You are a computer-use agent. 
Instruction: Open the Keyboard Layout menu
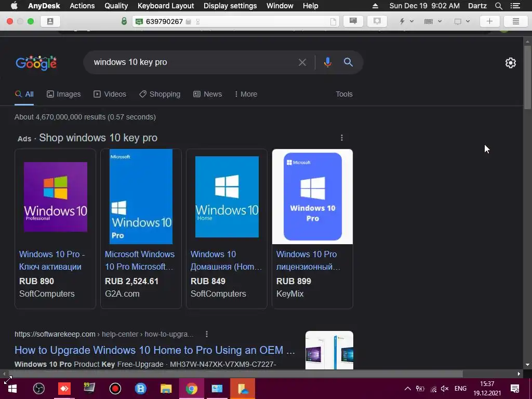(x=166, y=6)
